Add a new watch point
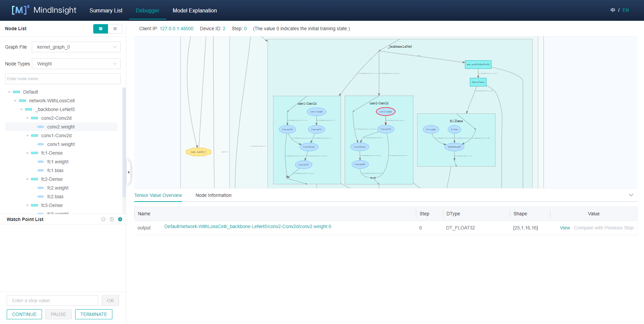Image resolution: width=644 pixels, height=324 pixels. click(120, 219)
